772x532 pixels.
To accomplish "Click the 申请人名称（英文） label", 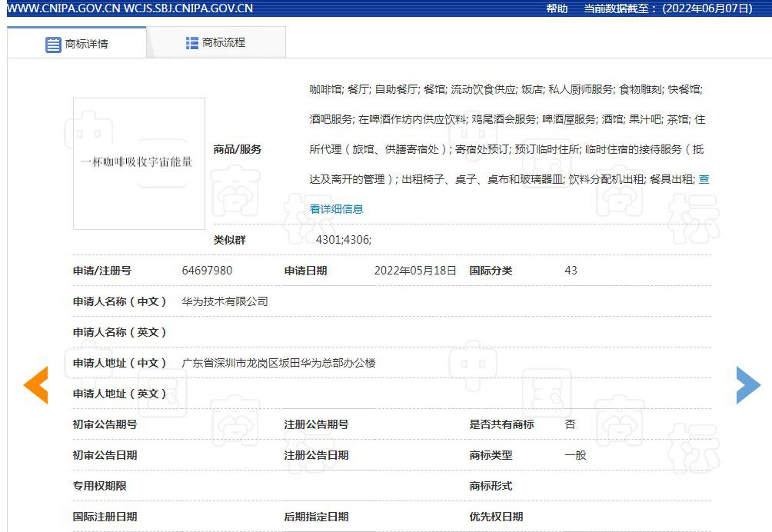I will point(120,332).
